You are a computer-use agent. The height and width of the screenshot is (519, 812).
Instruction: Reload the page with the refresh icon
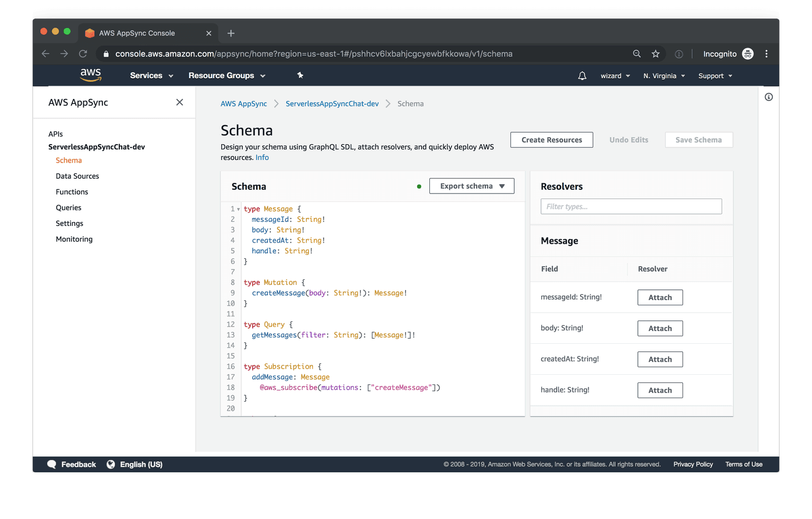click(x=83, y=54)
